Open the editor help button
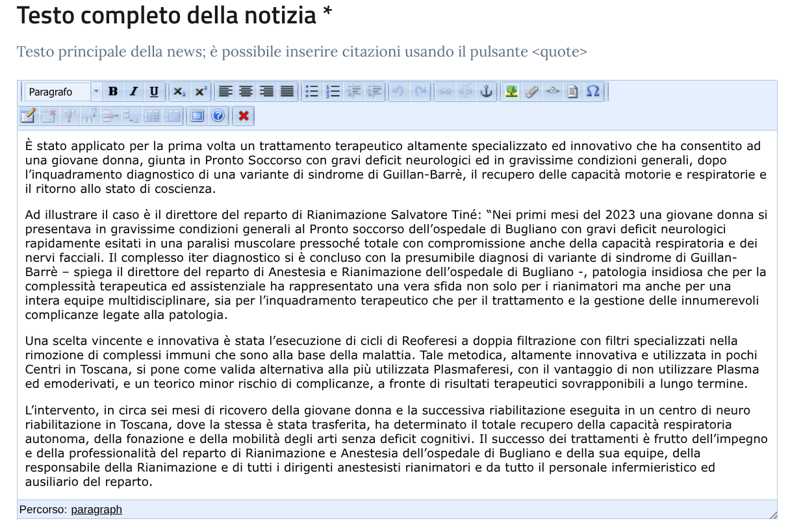Screen dimensions: 790x532 pyautogui.click(x=218, y=116)
